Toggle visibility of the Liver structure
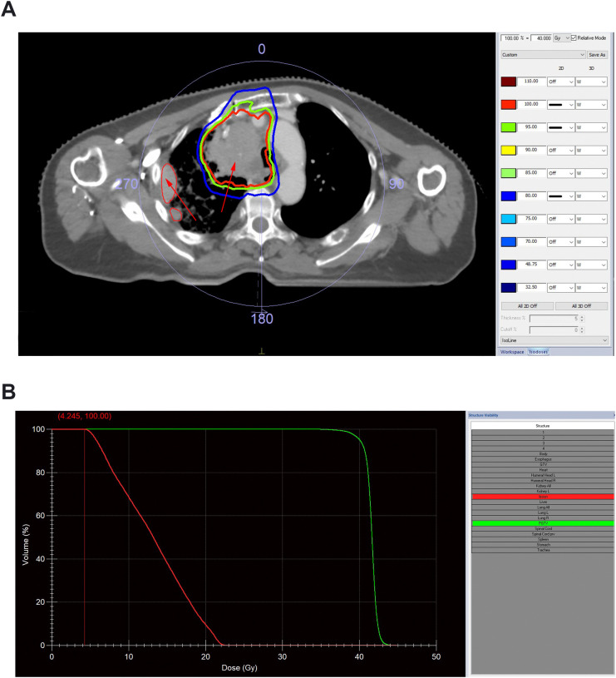The height and width of the screenshot is (678, 616). 543,502
